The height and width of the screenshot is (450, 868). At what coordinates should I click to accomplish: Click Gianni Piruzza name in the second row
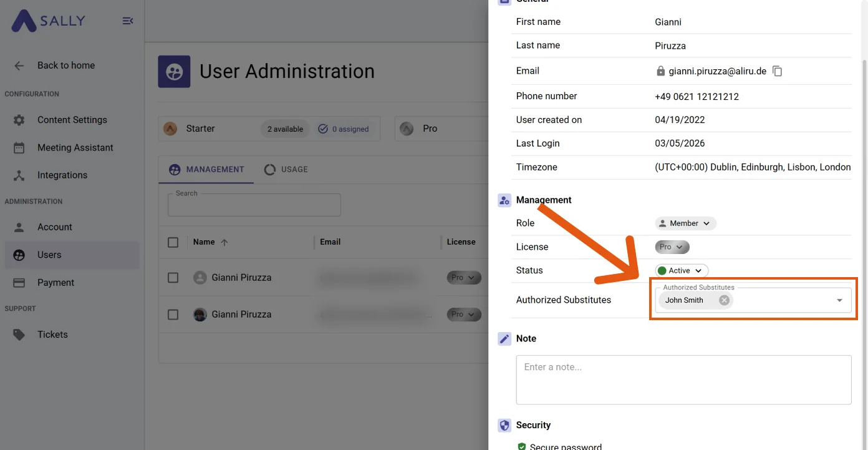pyautogui.click(x=241, y=315)
